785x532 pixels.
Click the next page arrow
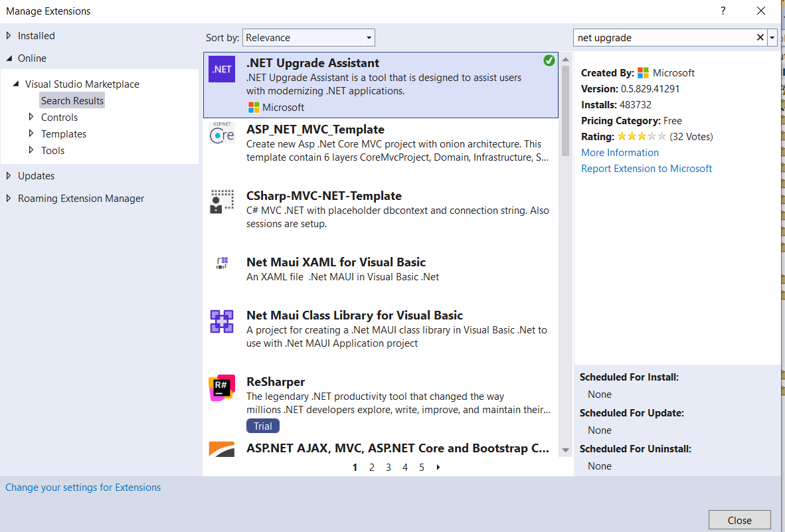(438, 468)
